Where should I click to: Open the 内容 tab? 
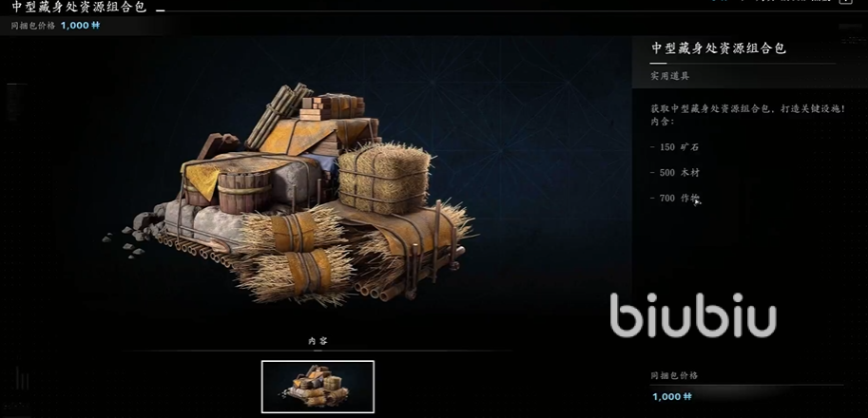[318, 341]
